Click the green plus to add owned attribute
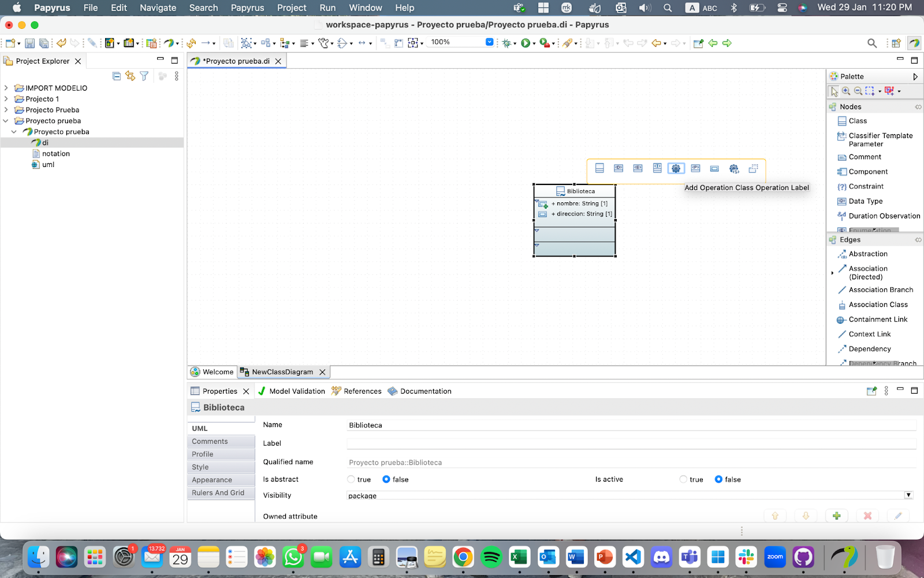Image resolution: width=924 pixels, height=578 pixels. (836, 516)
